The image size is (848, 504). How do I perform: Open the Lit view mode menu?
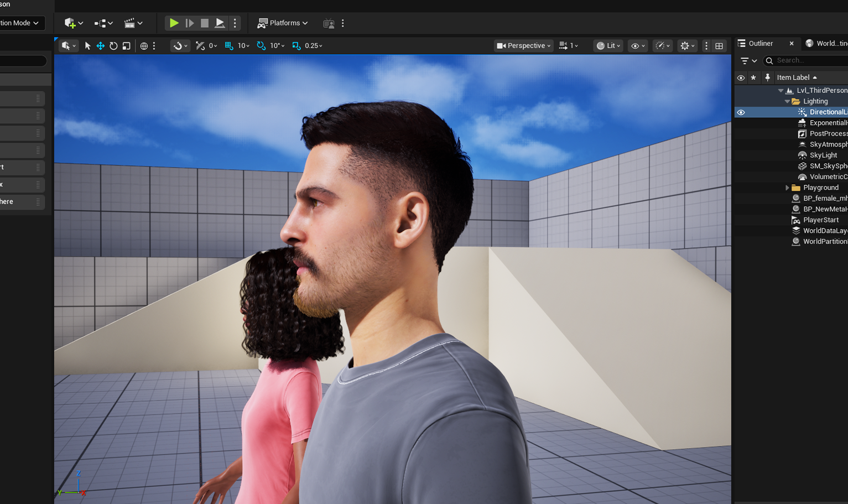click(608, 46)
